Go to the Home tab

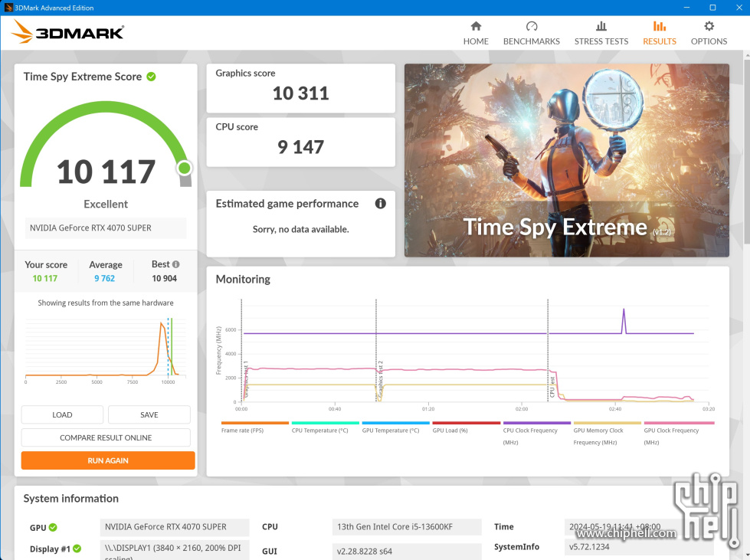tap(476, 33)
